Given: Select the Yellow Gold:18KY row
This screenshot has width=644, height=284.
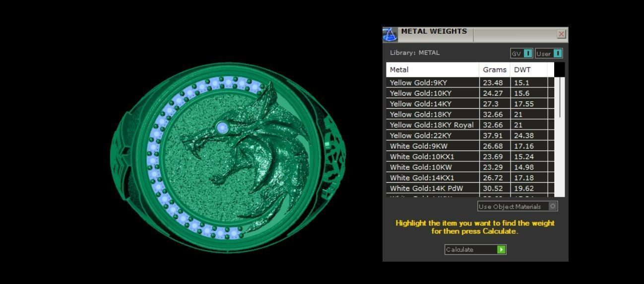Looking at the screenshot, I should click(470, 114).
